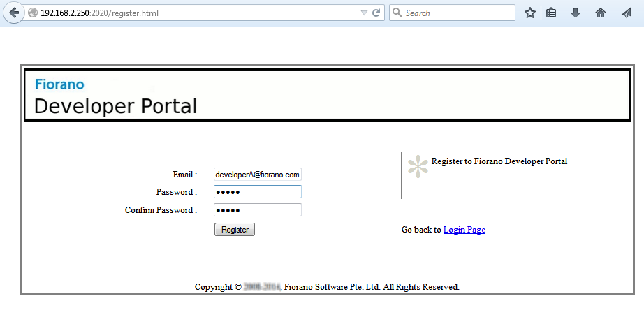Click the Fiorano logo text
644x331 pixels.
(59, 84)
